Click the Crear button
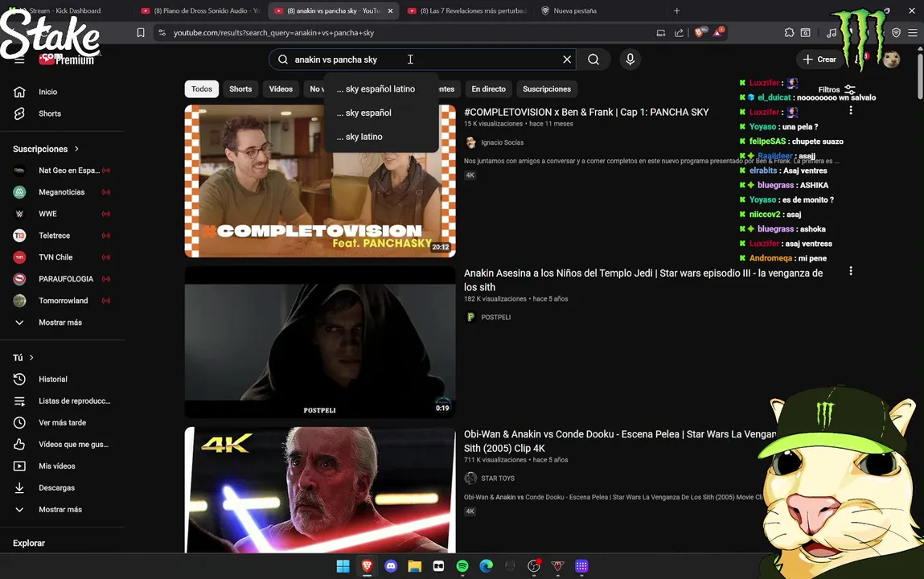The image size is (924, 579). pos(819,60)
